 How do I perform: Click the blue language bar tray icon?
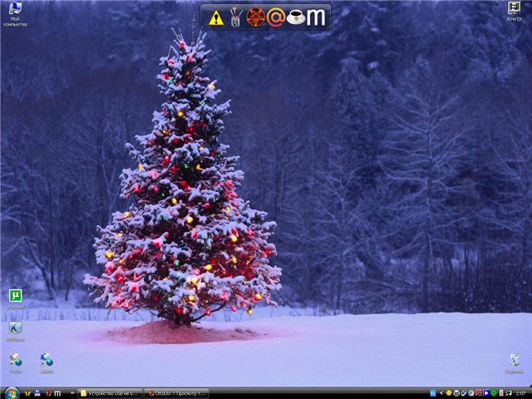coord(433,393)
